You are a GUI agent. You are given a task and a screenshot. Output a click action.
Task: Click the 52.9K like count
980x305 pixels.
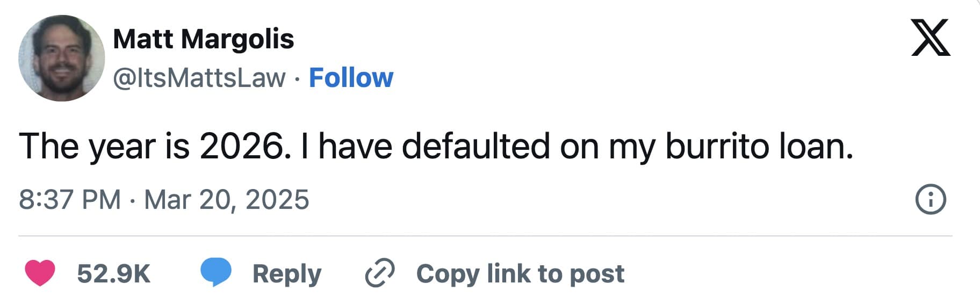point(113,273)
